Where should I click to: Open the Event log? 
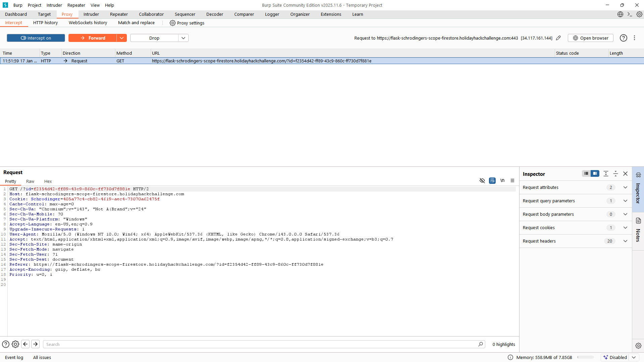tap(14, 357)
